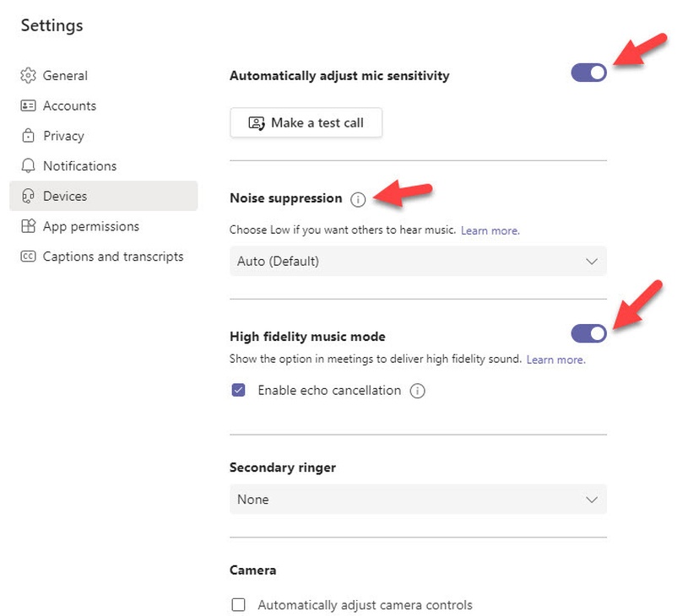Uncheck the Enable echo cancellation checkbox
688x616 pixels.
pos(239,391)
